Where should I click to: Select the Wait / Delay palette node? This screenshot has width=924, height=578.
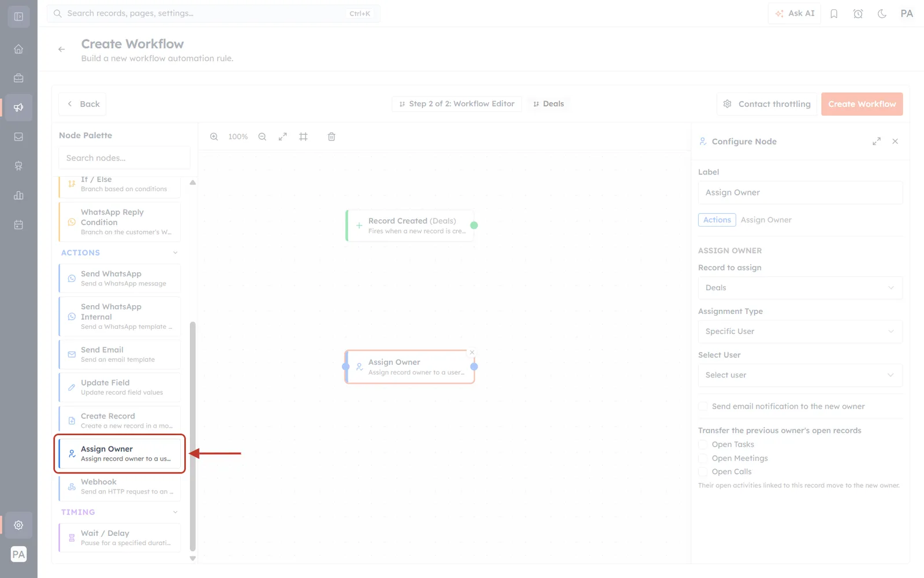click(x=120, y=538)
